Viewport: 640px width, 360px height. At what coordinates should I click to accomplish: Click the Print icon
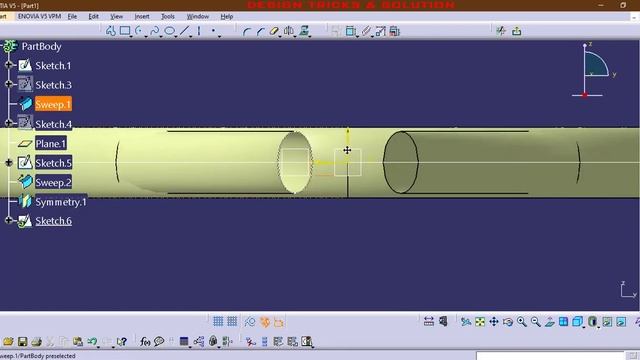coord(36,341)
